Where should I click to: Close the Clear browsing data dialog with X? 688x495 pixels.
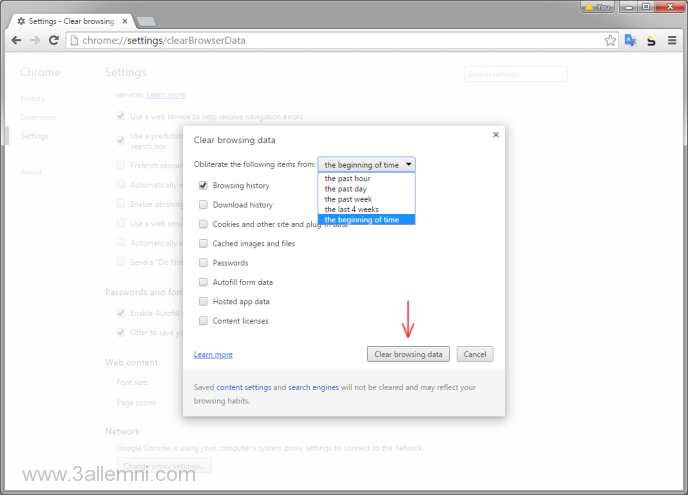click(x=495, y=135)
